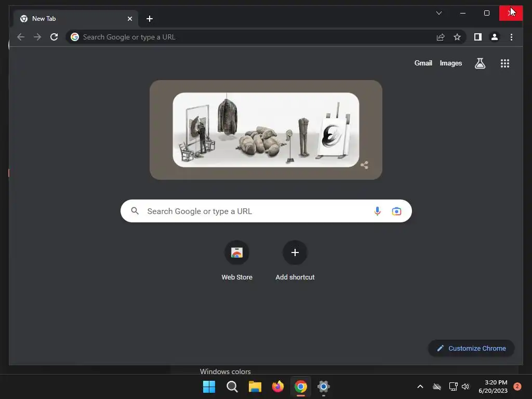The height and width of the screenshot is (399, 532).
Task: Click Customize Chrome button
Action: pyautogui.click(x=471, y=348)
